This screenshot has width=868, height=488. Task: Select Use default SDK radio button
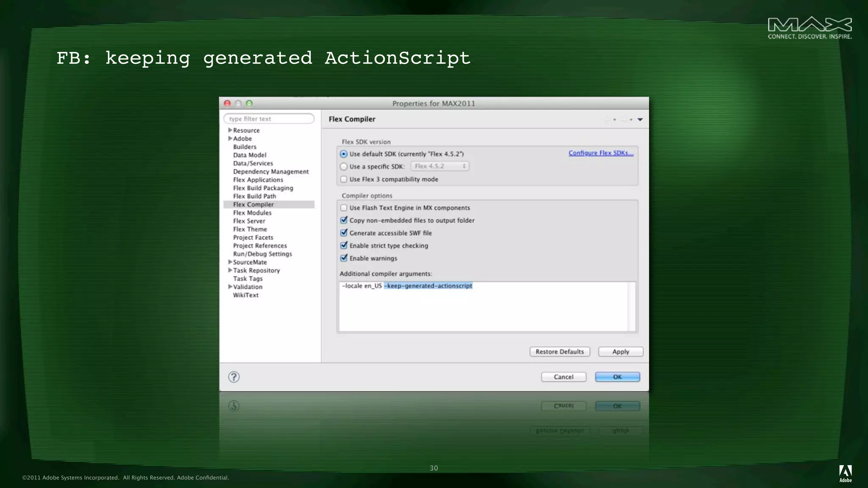344,154
